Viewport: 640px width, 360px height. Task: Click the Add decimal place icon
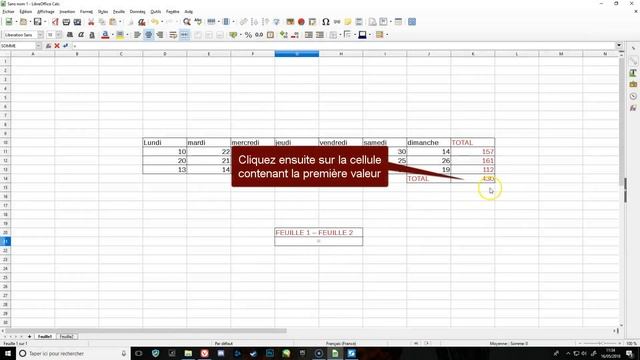point(284,35)
